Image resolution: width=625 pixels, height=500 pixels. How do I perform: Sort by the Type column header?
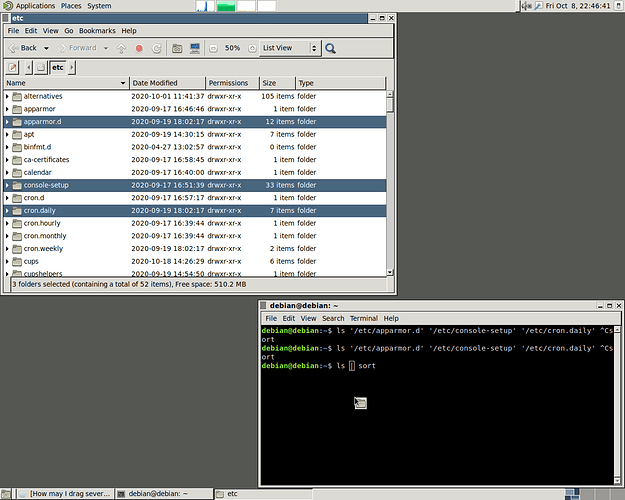click(x=341, y=83)
